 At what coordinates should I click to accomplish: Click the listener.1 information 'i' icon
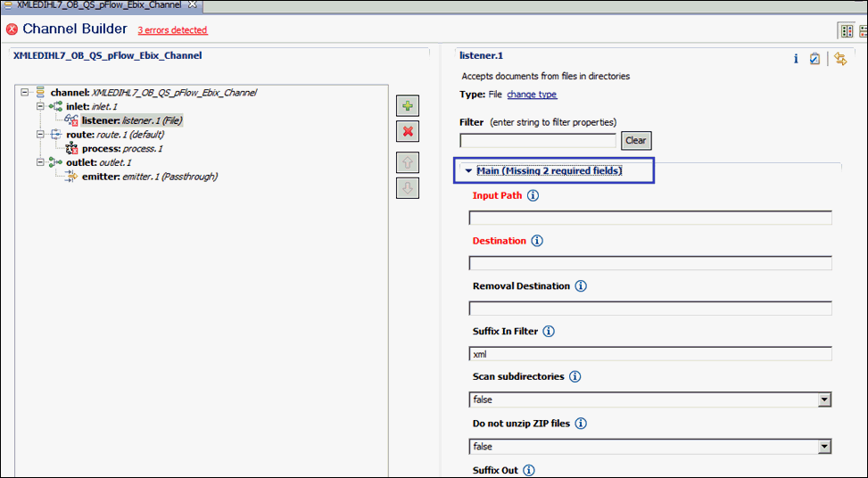[x=796, y=59]
